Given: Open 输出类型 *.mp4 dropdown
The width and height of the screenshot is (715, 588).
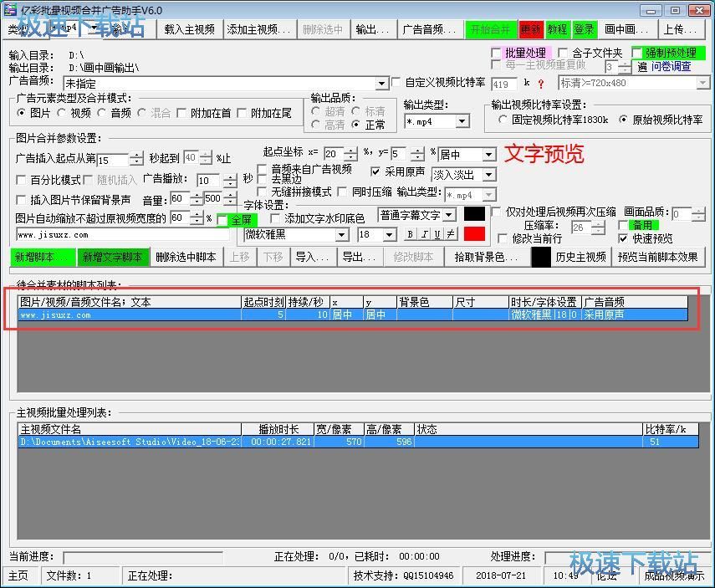Looking at the screenshot, I should (462, 121).
